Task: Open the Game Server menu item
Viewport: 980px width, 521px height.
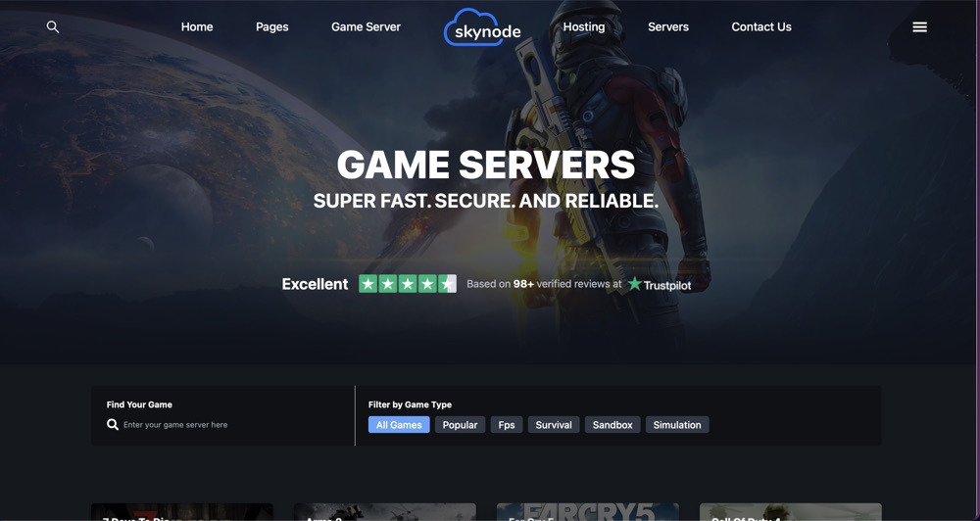Action: coord(366,26)
